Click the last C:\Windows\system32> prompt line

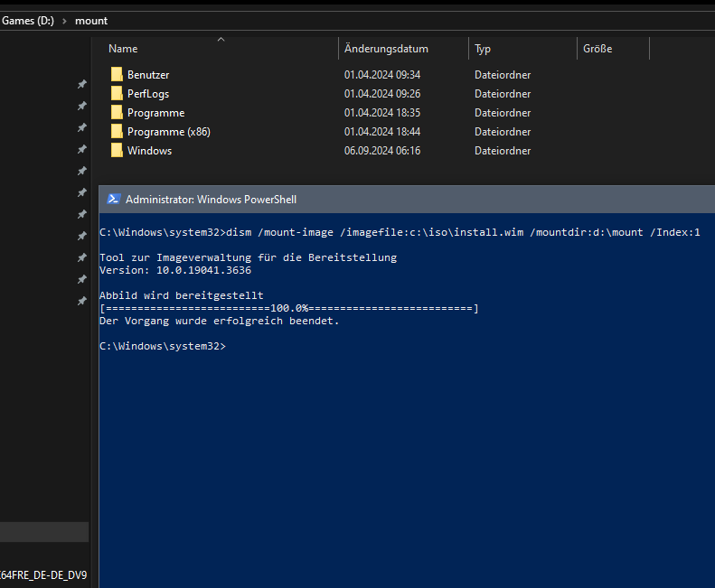pyautogui.click(x=163, y=346)
